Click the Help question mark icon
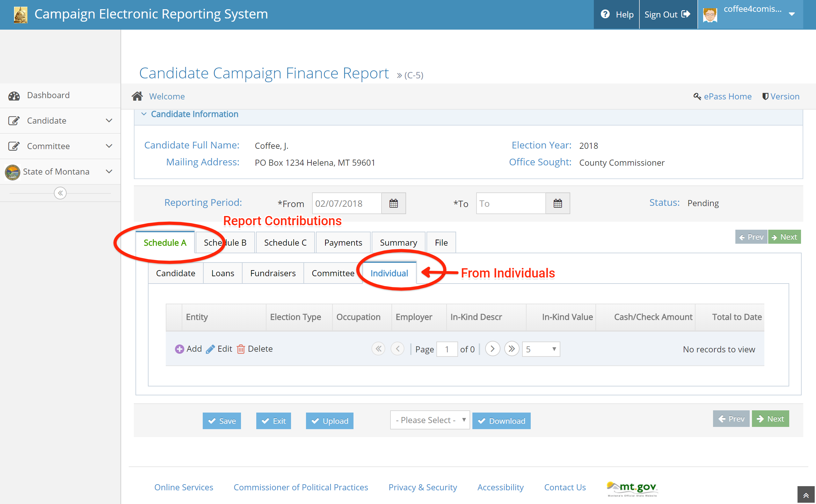The image size is (816, 504). tap(605, 14)
